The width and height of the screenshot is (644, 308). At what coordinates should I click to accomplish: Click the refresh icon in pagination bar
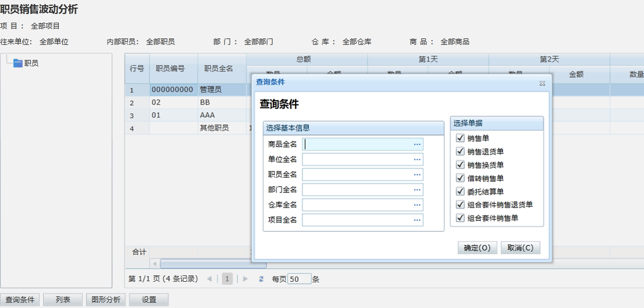click(261, 279)
